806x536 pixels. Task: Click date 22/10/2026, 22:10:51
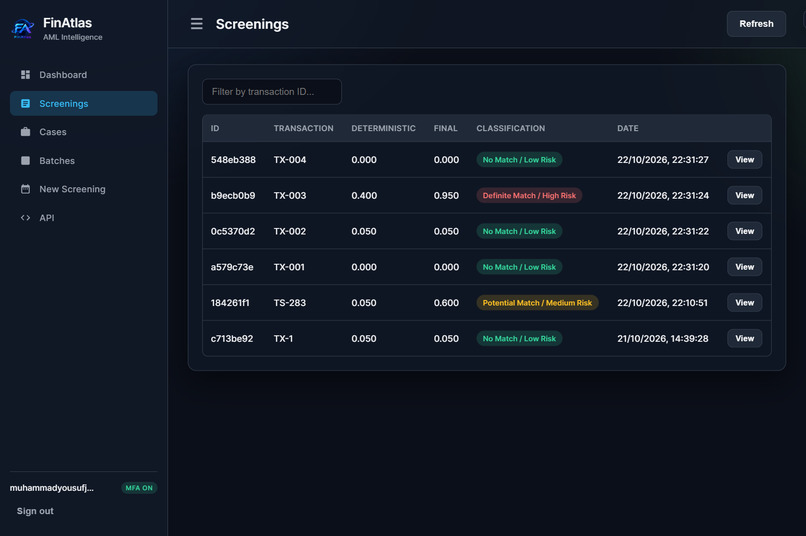coord(662,303)
